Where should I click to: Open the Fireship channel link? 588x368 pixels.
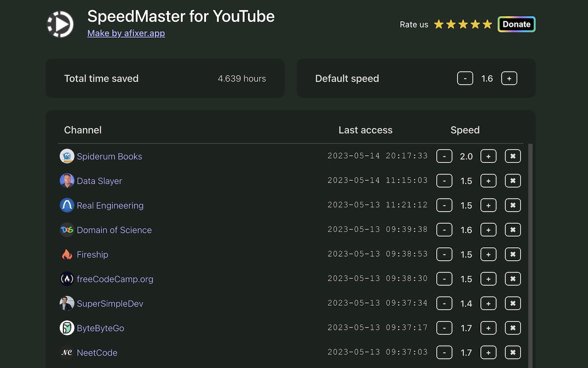[92, 254]
